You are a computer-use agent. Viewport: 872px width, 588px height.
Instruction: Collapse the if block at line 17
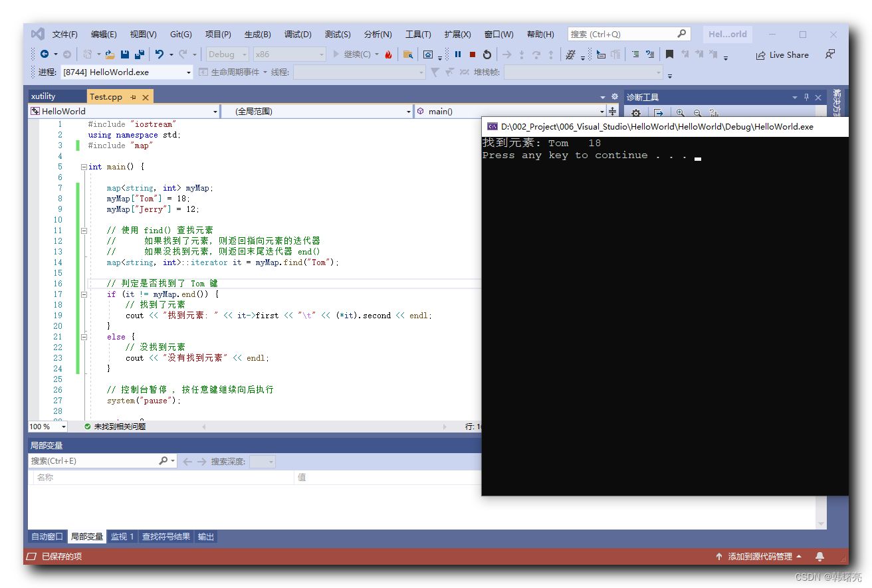coord(84,294)
